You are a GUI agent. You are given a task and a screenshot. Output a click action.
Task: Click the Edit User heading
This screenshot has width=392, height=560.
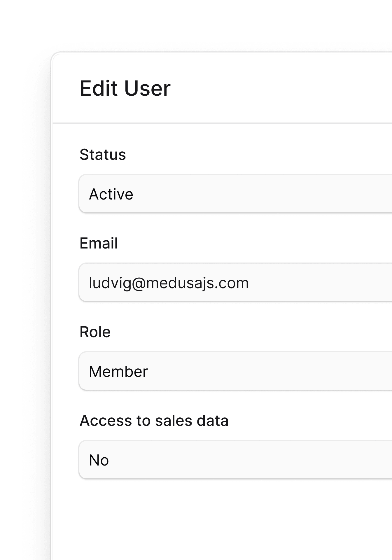(125, 88)
